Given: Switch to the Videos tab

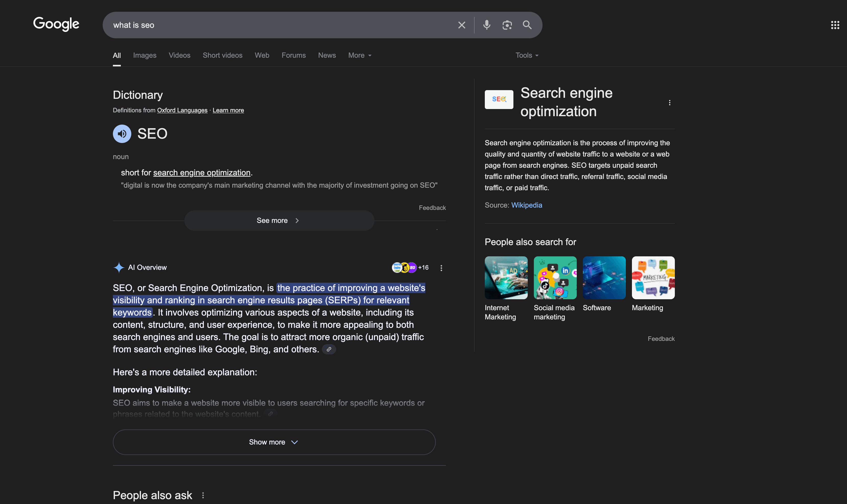Looking at the screenshot, I should pos(179,55).
